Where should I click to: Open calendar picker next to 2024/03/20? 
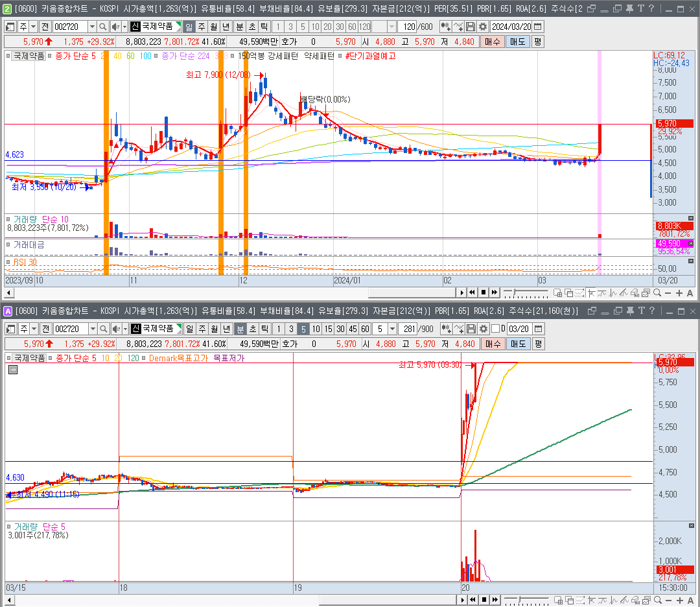tap(538, 27)
